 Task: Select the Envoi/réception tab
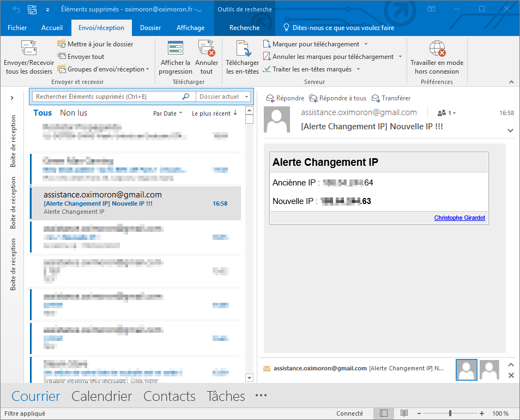[x=101, y=28]
